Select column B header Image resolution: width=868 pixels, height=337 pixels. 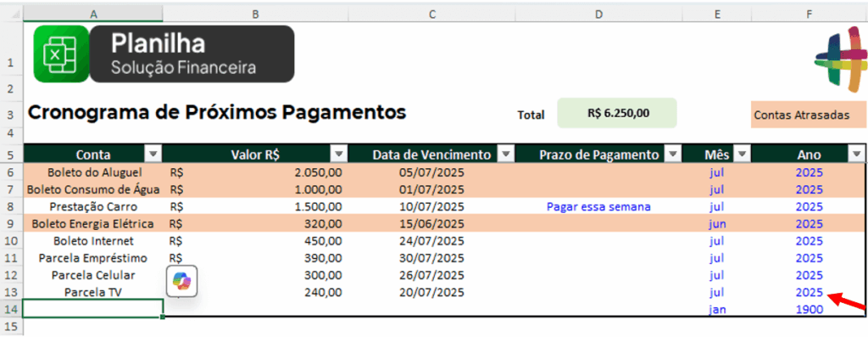(255, 14)
